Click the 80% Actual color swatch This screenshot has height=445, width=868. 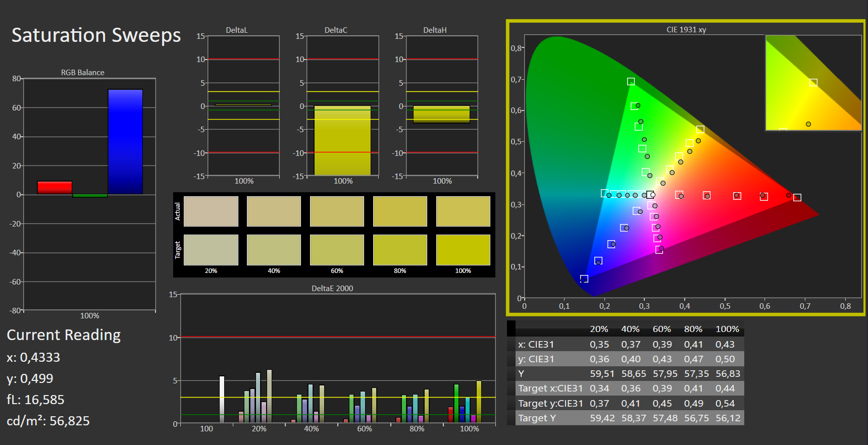[x=400, y=211]
